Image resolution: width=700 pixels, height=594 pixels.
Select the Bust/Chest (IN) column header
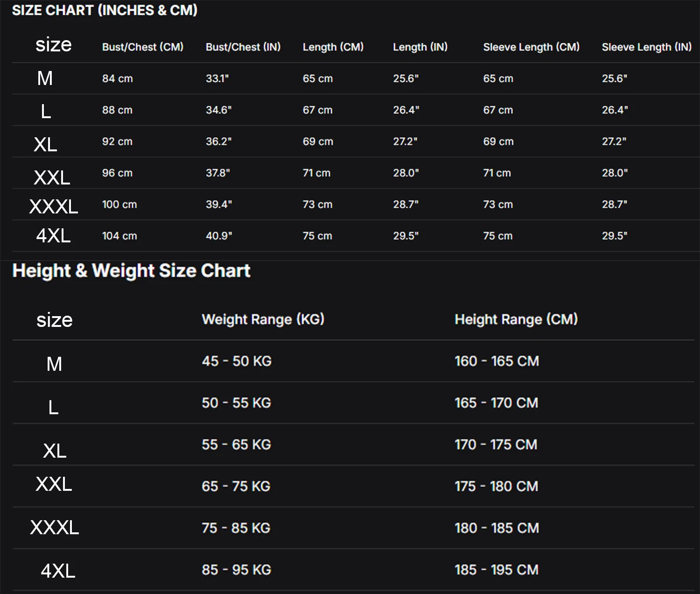click(x=243, y=47)
